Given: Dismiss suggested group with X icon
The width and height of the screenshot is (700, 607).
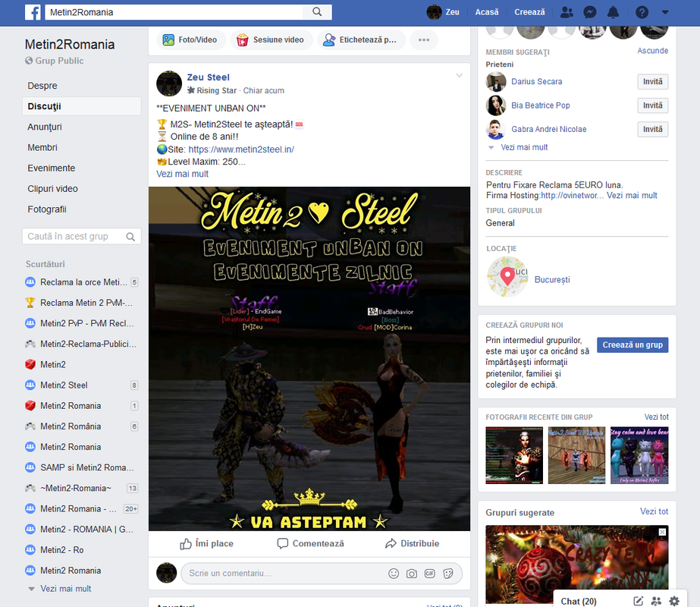Looking at the screenshot, I should [663, 532].
